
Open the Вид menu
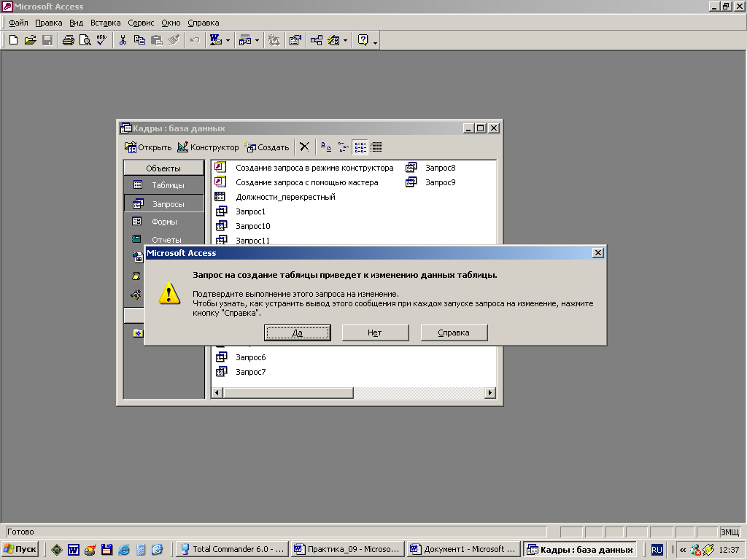click(76, 23)
